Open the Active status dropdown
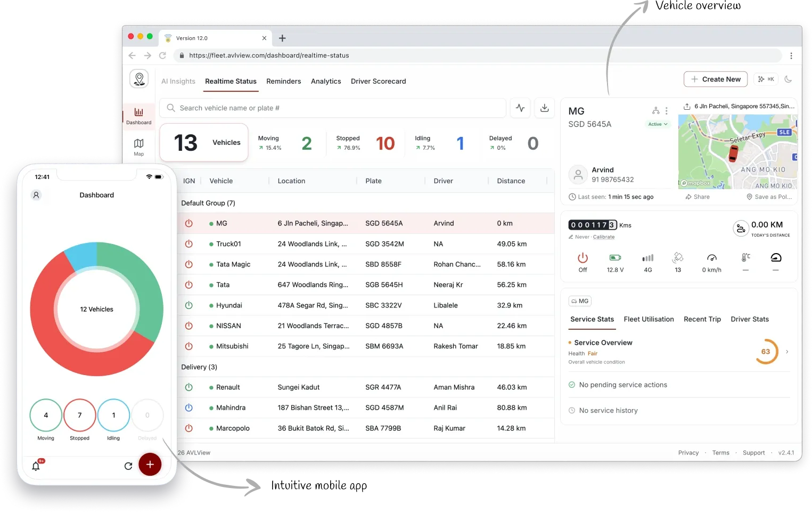The width and height of the screenshot is (812, 512). coord(658,124)
